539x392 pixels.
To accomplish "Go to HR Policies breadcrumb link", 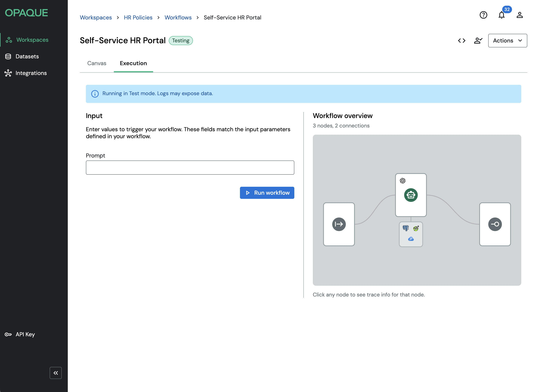I will (x=138, y=18).
